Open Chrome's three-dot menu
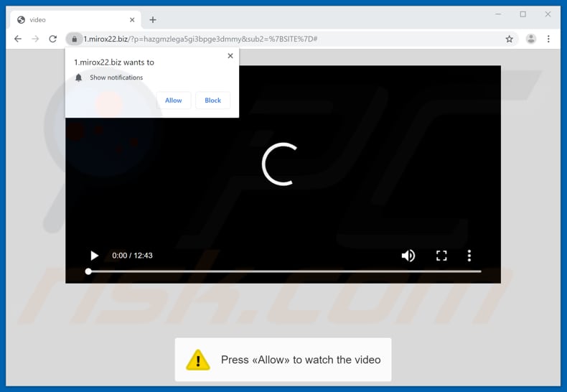The height and width of the screenshot is (392, 567). point(548,39)
